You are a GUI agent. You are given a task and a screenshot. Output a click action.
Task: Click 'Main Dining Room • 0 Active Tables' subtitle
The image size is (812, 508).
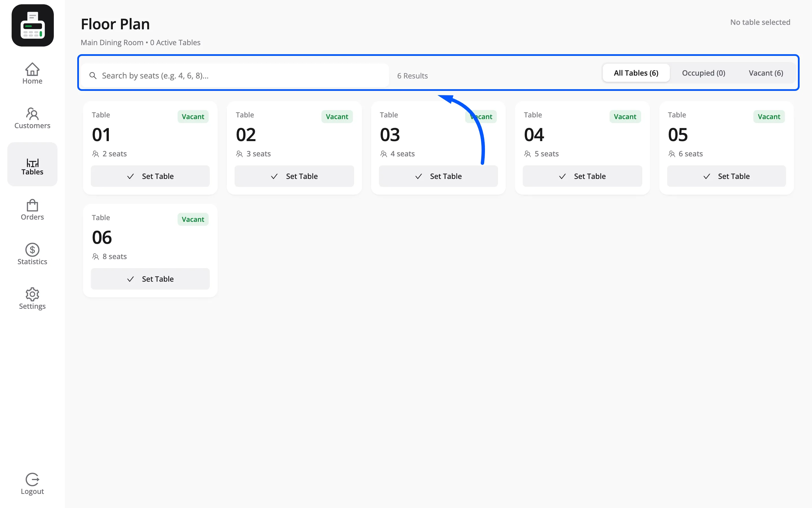(x=141, y=43)
